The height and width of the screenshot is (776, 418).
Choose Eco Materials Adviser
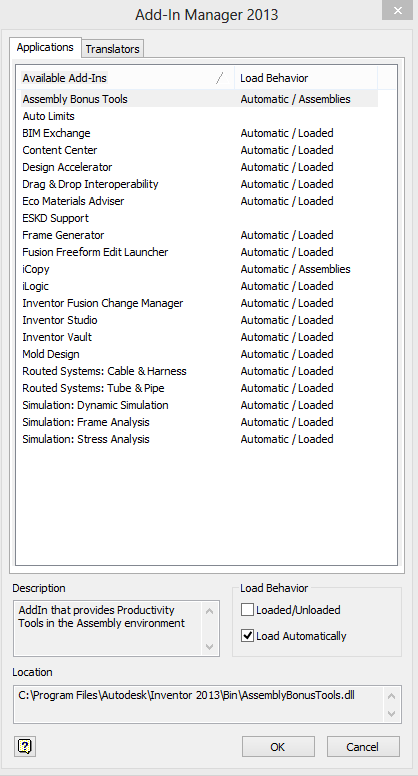[x=198, y=201]
